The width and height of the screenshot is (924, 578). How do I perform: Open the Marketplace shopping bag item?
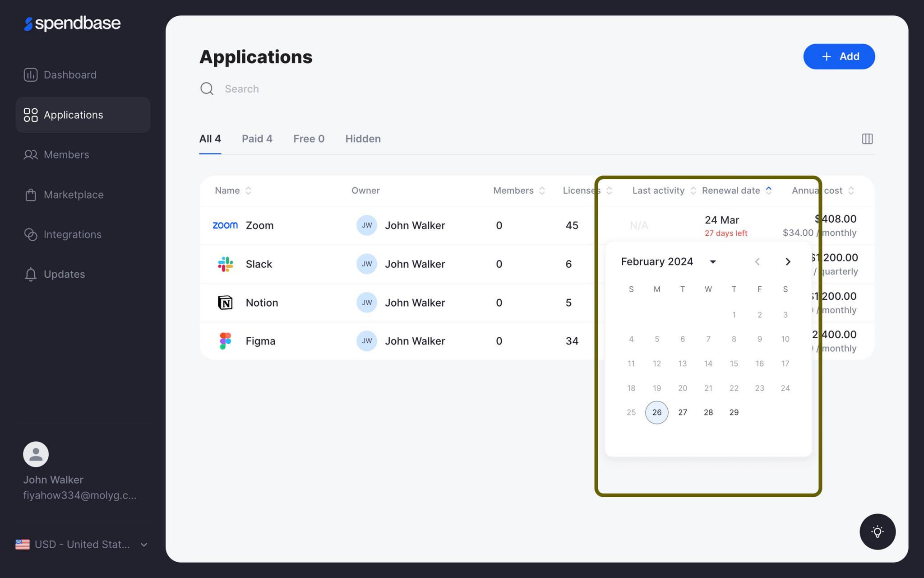point(83,195)
